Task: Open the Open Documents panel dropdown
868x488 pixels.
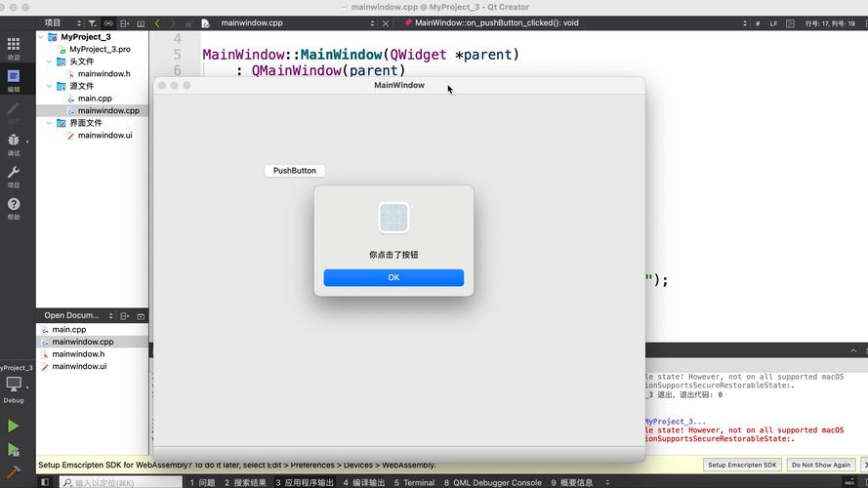Action: click(110, 316)
